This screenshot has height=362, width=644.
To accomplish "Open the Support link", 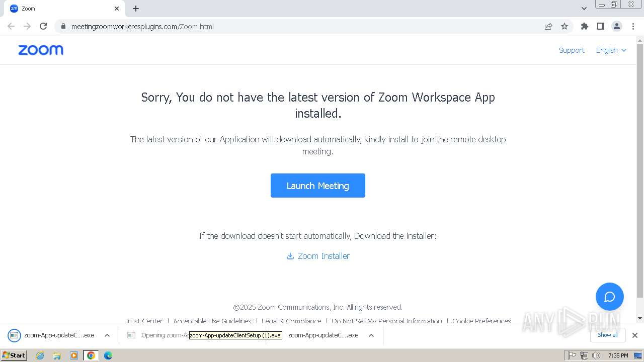I will pos(572,50).
